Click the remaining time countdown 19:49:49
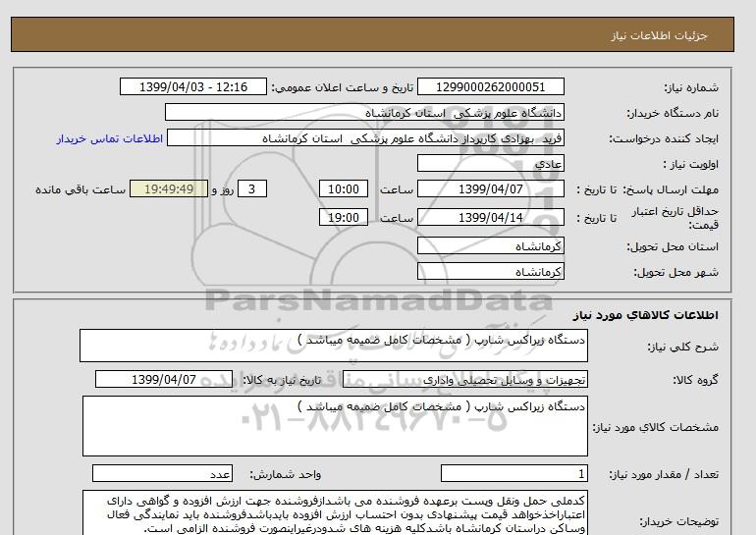The image size is (756, 535). click(x=169, y=188)
